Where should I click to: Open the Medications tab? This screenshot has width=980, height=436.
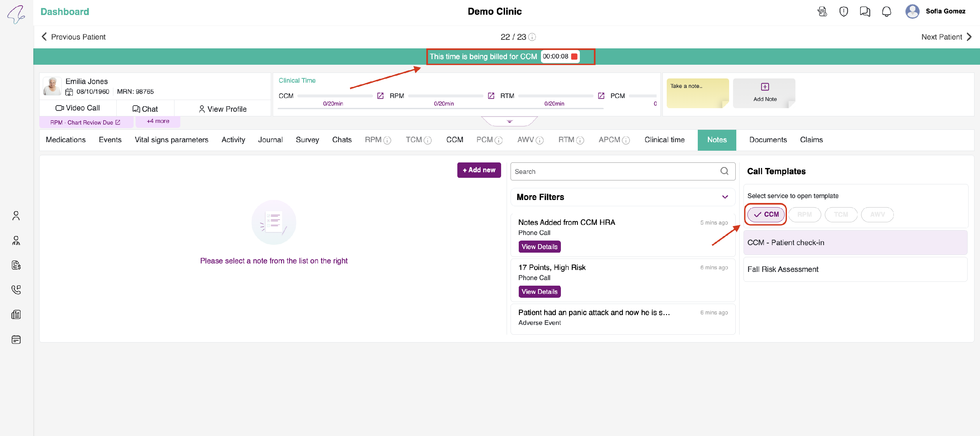65,140
